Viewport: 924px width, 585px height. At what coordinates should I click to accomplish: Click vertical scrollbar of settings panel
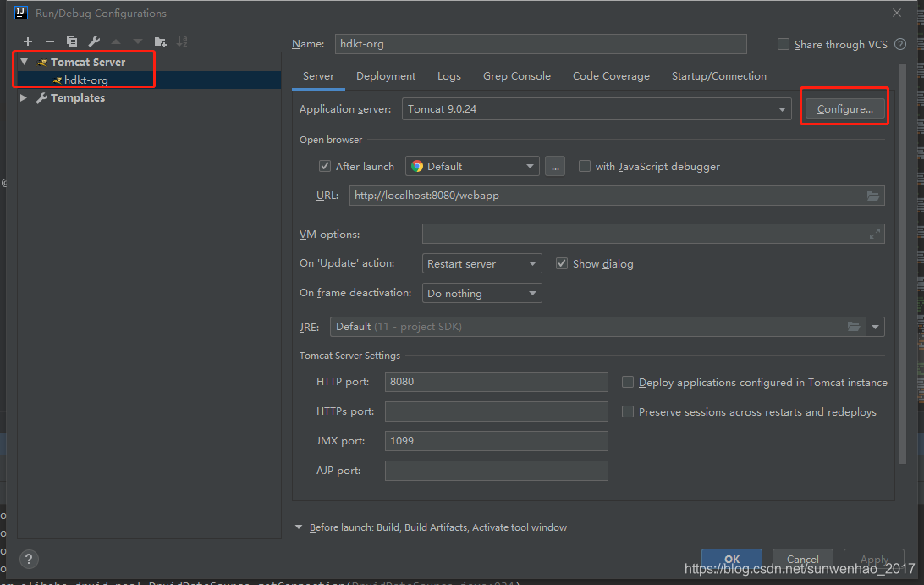(902, 264)
